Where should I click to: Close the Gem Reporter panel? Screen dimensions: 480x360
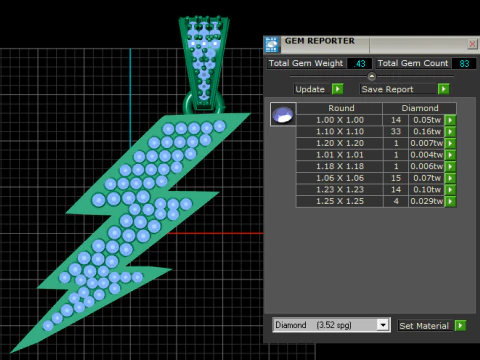pyautogui.click(x=472, y=44)
